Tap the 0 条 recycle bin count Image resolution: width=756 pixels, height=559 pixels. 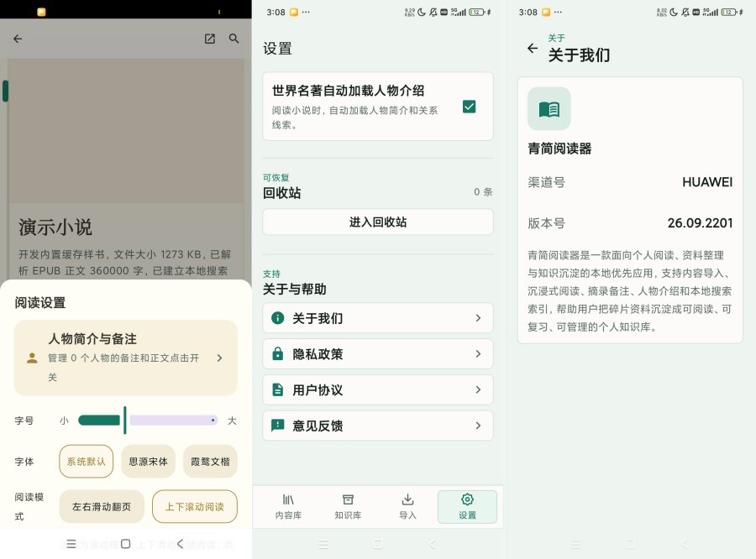point(483,192)
